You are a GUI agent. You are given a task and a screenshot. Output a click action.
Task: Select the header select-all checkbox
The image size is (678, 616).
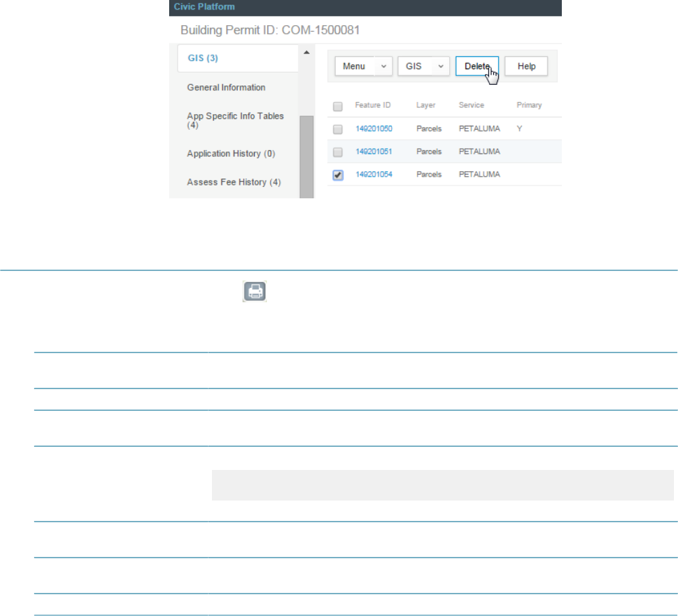click(x=338, y=107)
